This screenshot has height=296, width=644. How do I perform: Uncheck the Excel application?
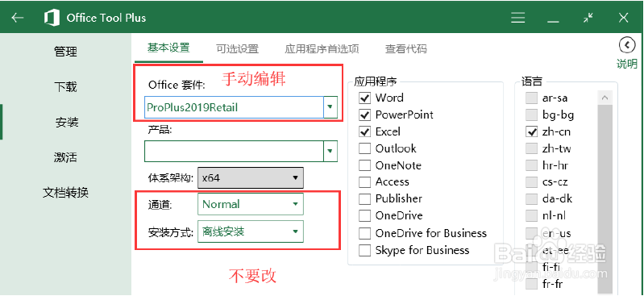tap(364, 131)
